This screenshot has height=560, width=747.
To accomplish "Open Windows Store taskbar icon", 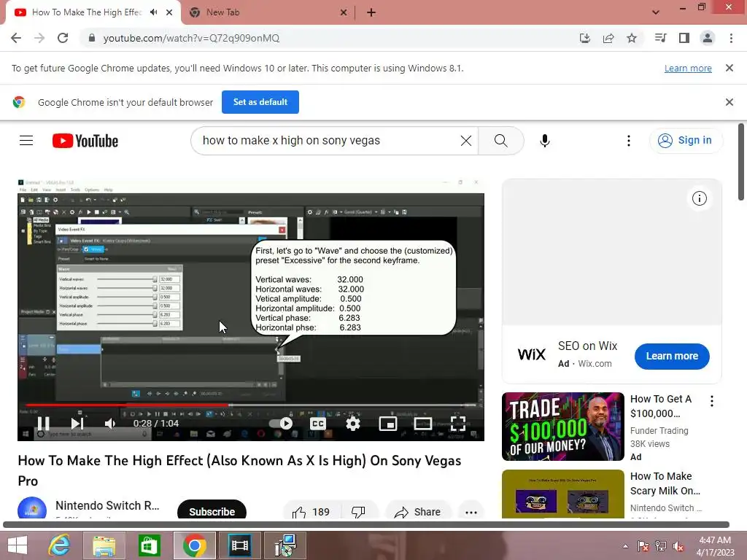I will click(149, 545).
